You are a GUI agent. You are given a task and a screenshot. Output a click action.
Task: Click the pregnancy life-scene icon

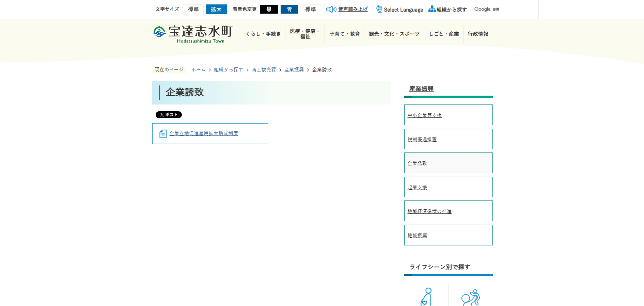(x=426, y=297)
